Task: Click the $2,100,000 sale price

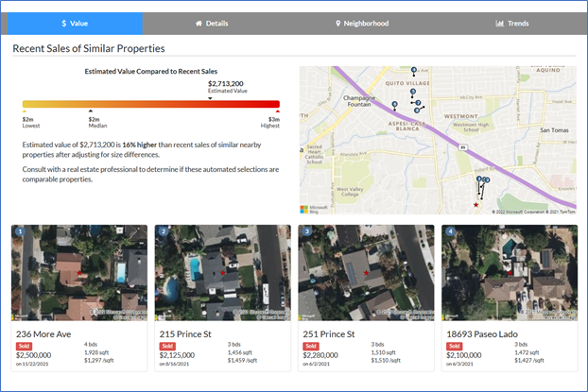Action: point(464,355)
